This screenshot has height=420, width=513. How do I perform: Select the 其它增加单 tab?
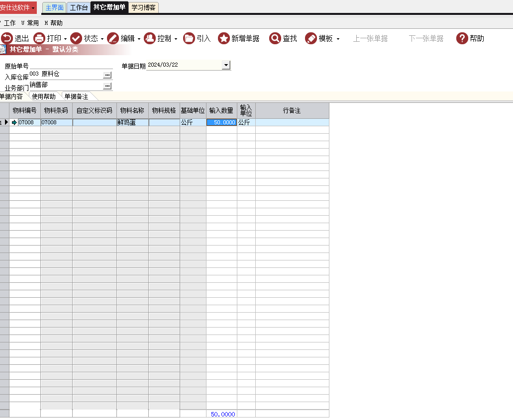tap(109, 7)
